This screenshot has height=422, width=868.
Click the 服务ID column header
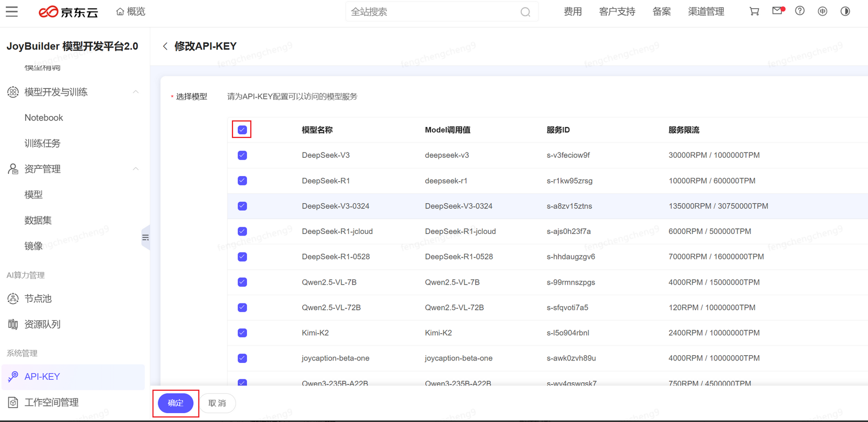point(558,130)
